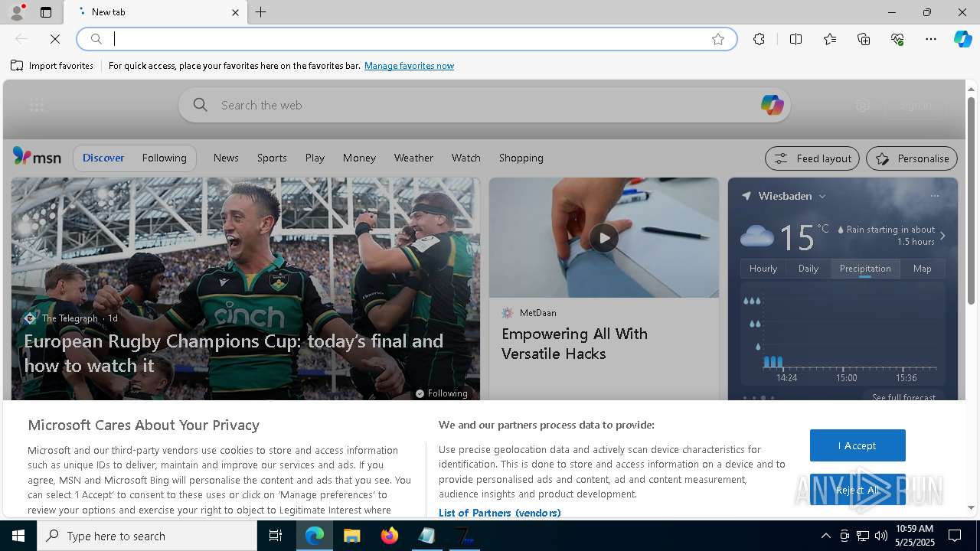Open the News menu item

pyautogui.click(x=226, y=158)
